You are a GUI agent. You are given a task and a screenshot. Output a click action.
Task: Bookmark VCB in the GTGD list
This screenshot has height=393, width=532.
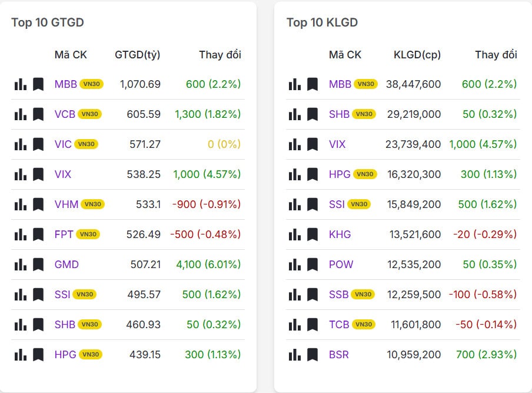(x=38, y=114)
